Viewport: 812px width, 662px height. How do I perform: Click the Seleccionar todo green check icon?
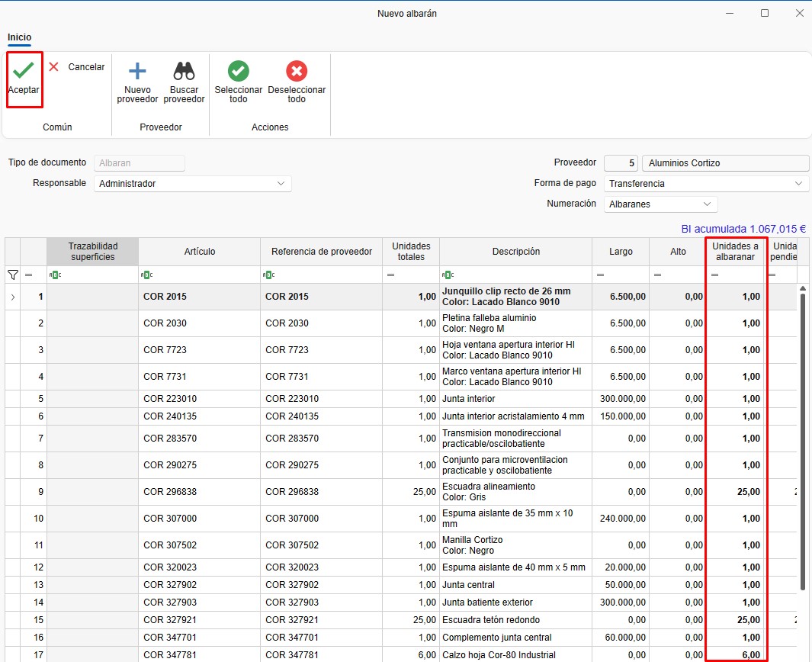click(x=238, y=71)
